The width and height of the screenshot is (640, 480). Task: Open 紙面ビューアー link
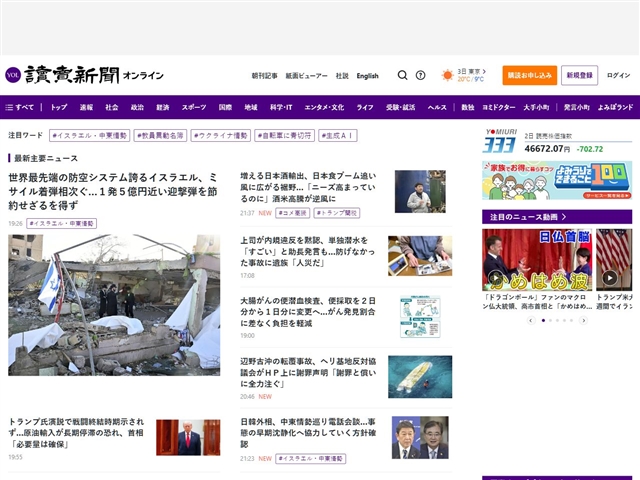[307, 76]
